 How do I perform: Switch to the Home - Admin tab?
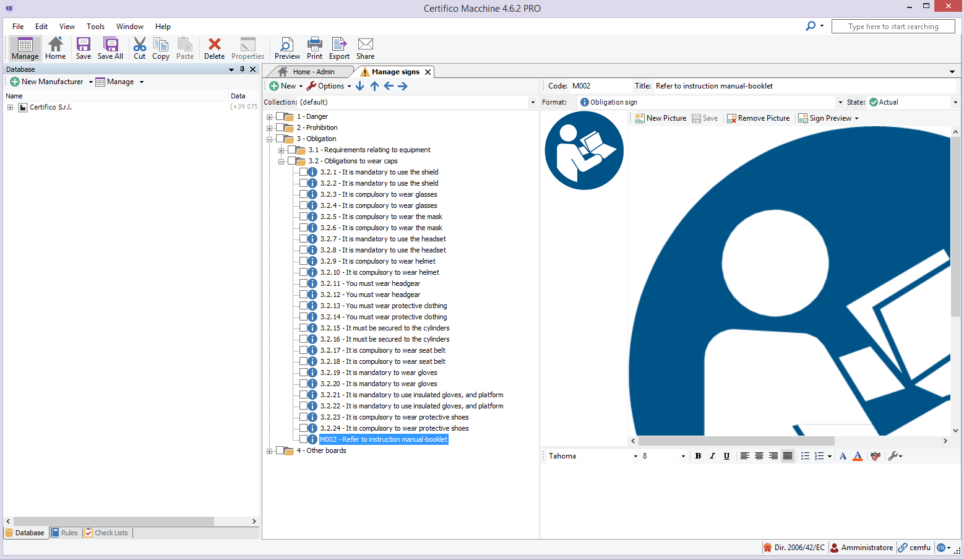312,72
